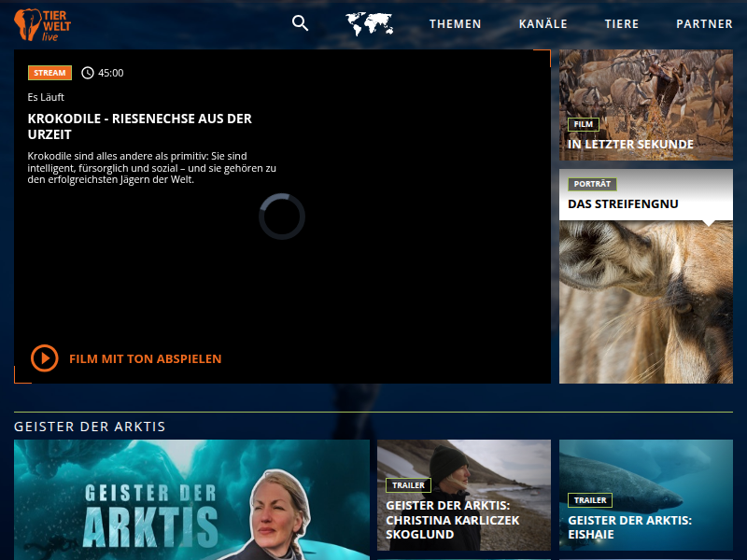Click the orange play circle icon
747x560 pixels.
click(44, 358)
